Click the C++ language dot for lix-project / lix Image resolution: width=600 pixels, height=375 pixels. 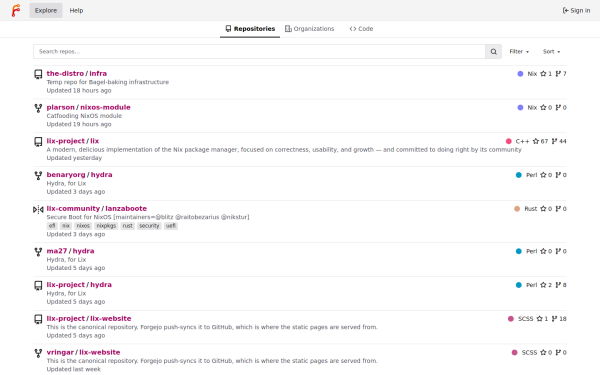coord(509,141)
